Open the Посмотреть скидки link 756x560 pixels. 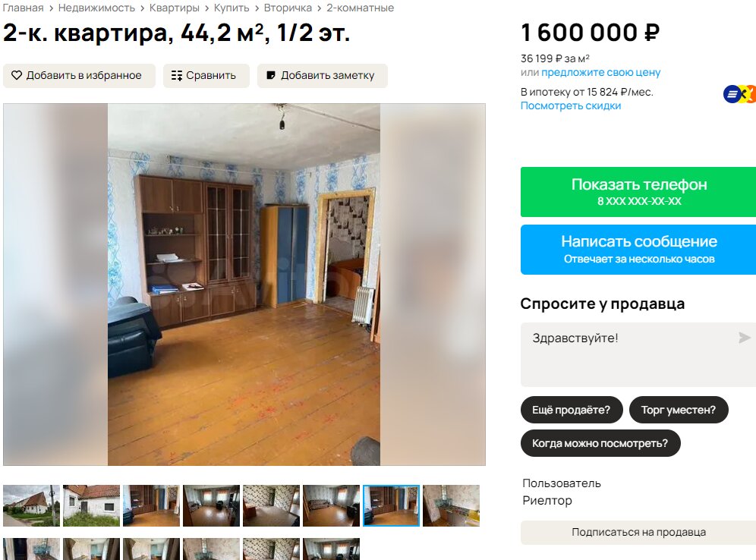point(571,105)
